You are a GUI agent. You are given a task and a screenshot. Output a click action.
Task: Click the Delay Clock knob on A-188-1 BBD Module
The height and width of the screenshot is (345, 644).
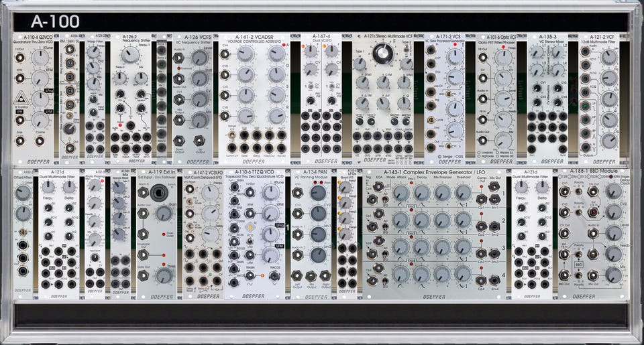pos(614,191)
